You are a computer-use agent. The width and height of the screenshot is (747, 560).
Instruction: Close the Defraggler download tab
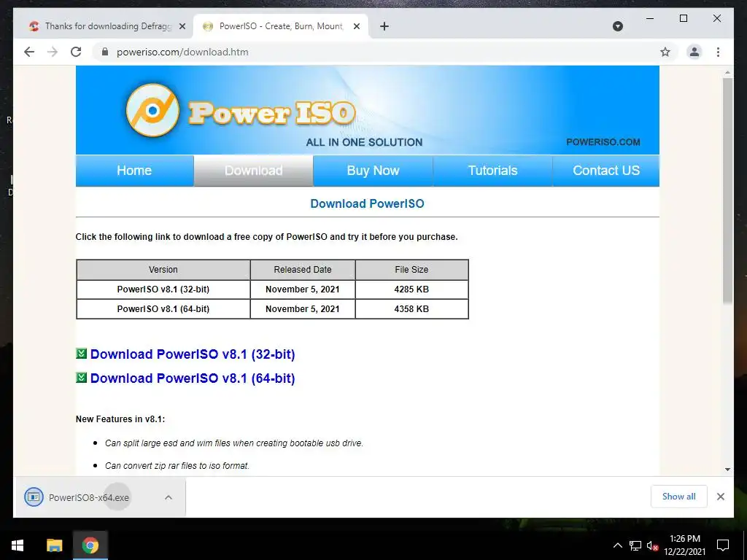pyautogui.click(x=182, y=26)
